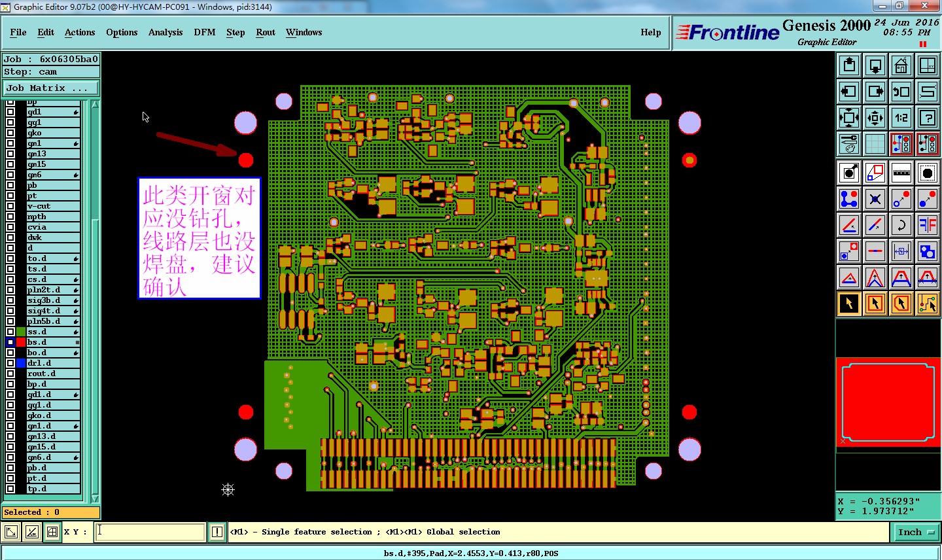This screenshot has width=942, height=560.
Task: Toggle the to.d layer checkbox
Action: tap(10, 258)
